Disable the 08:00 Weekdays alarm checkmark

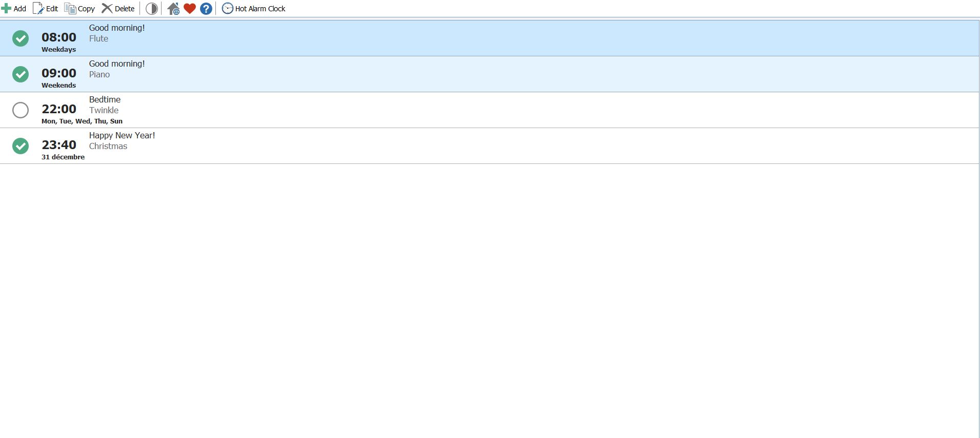[21, 38]
